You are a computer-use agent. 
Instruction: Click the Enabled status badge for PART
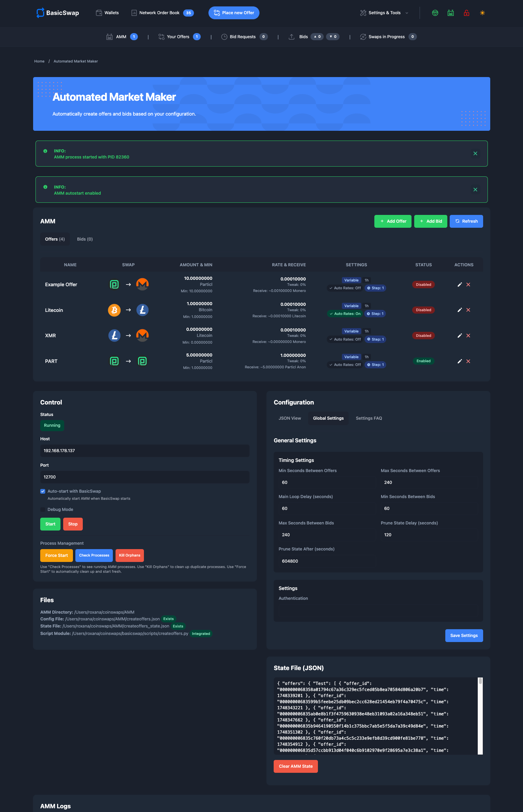coord(423,361)
